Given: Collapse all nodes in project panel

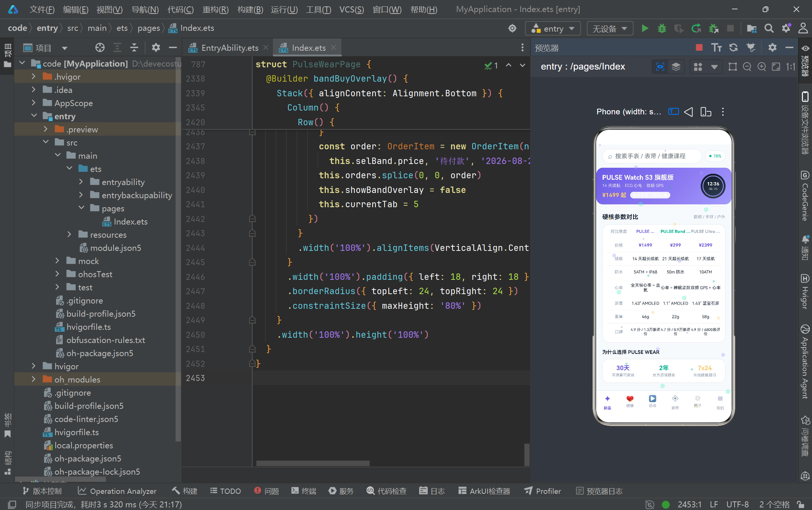Looking at the screenshot, I should (134, 47).
